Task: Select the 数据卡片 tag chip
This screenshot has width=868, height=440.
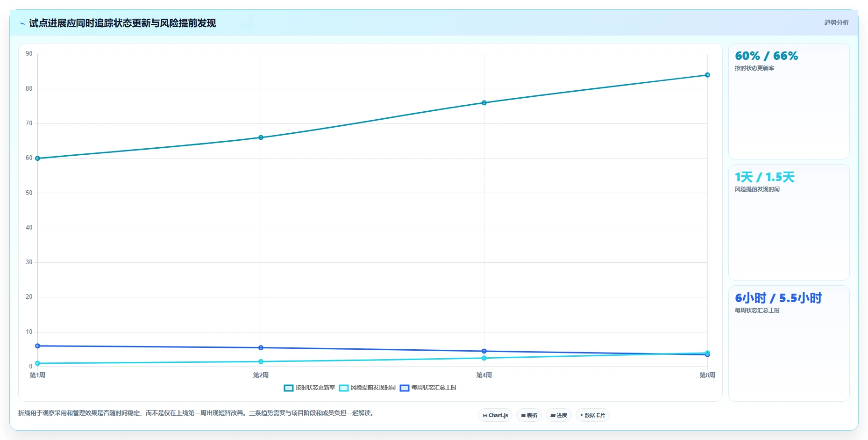Action: pos(592,415)
